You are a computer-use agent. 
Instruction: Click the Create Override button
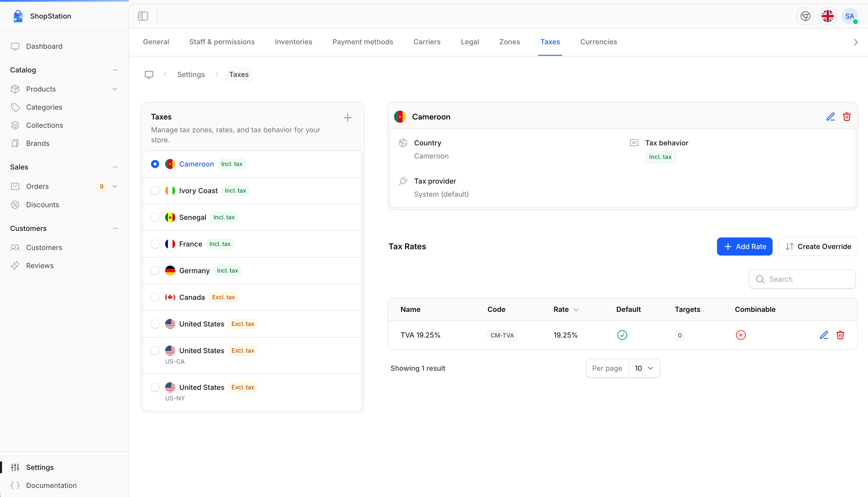[818, 247]
